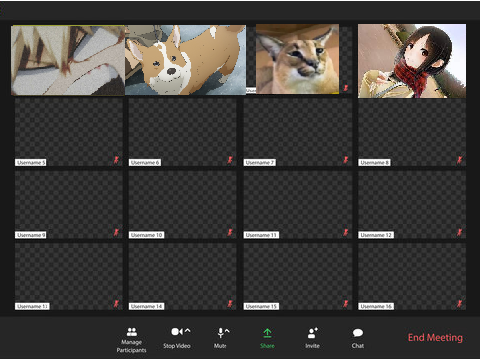
Task: Click the 'Username 9' name label
Action: [30, 235]
